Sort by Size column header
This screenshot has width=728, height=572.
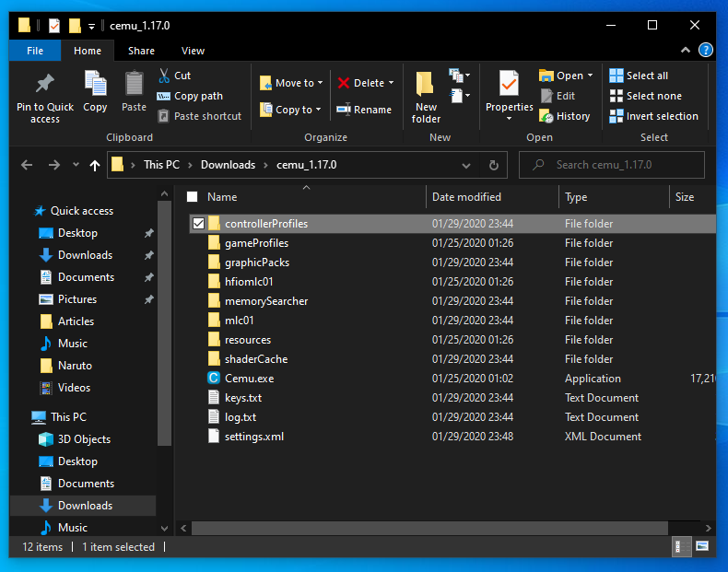click(692, 197)
